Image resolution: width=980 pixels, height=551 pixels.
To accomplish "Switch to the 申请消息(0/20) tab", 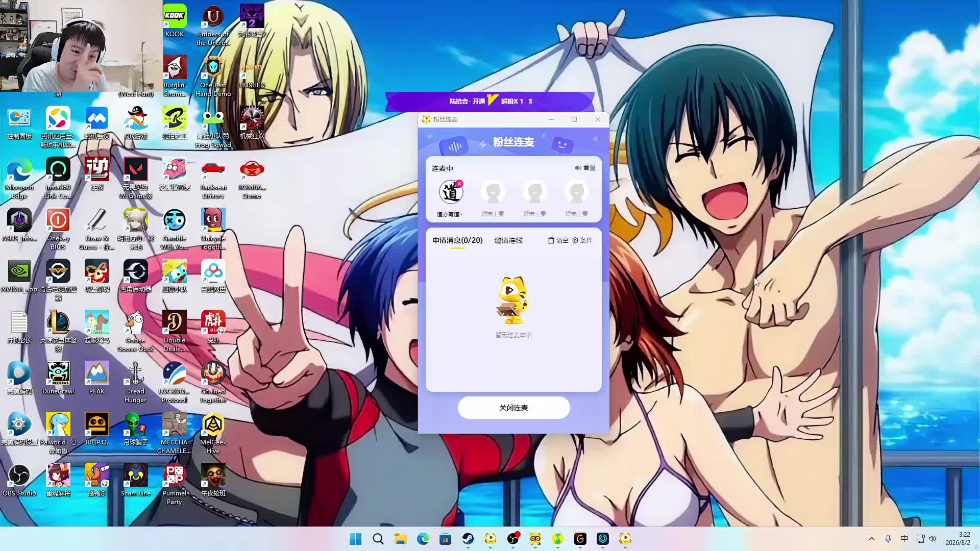I will [x=457, y=240].
